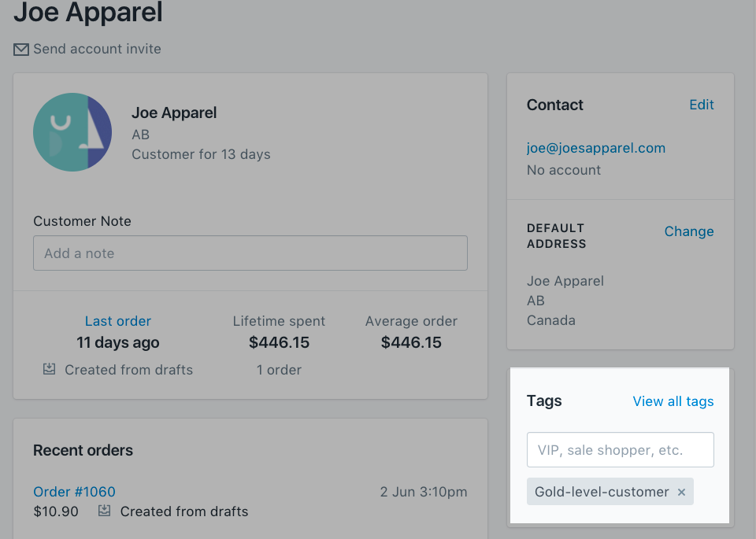
Task: Open the Last order link
Action: click(118, 321)
